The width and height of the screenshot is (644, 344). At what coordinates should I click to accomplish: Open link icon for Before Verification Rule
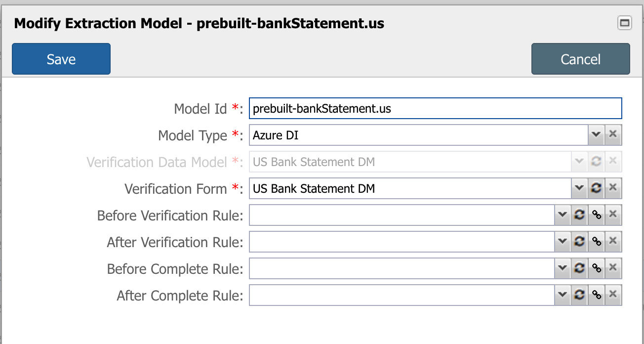[596, 215]
